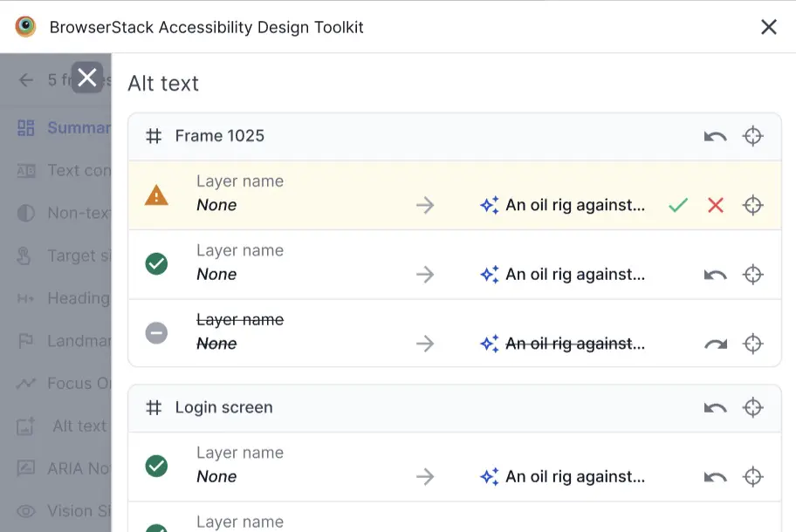Screen dimensions: 796x532
Task: Click the right arrow in the flagged layer row
Action: coord(425,205)
